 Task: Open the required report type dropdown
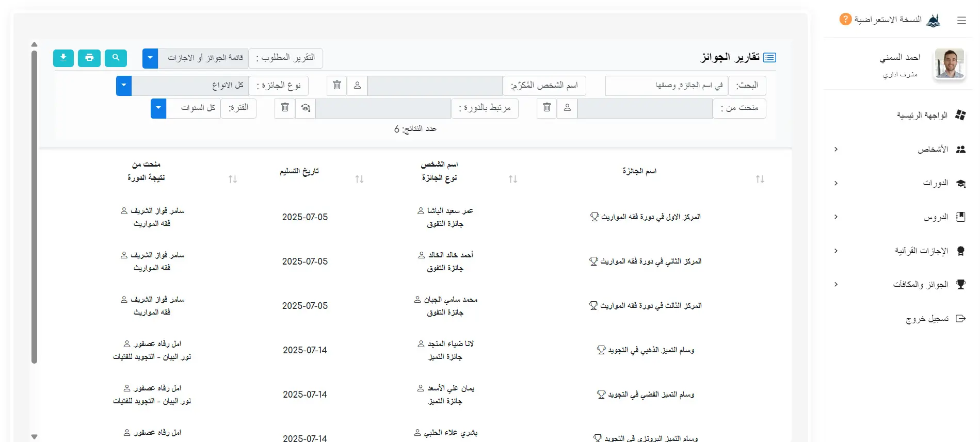(150, 58)
